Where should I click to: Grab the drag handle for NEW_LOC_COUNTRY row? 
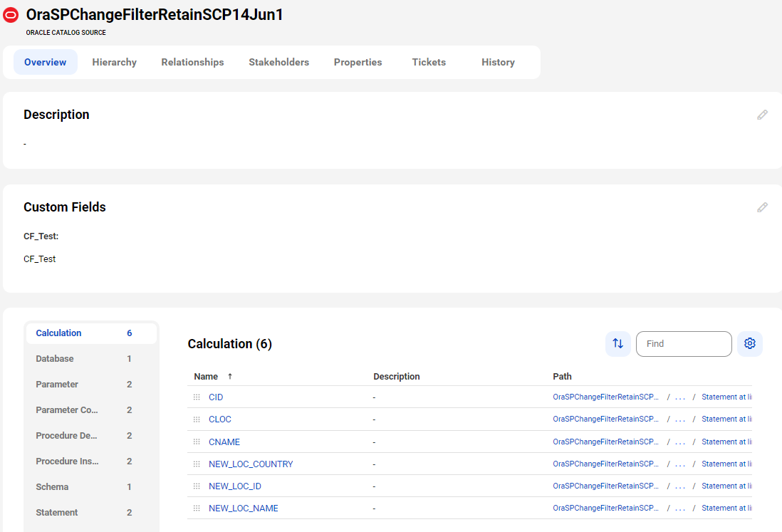point(197,464)
